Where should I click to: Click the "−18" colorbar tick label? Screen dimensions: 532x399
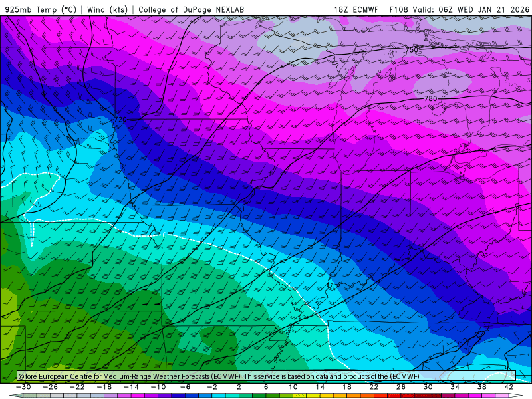[104, 387]
